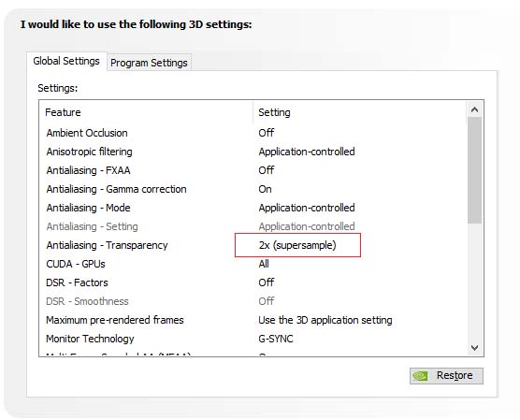Click the vertical scrollbar thumb
This screenshot has width=520, height=420.
click(474, 170)
